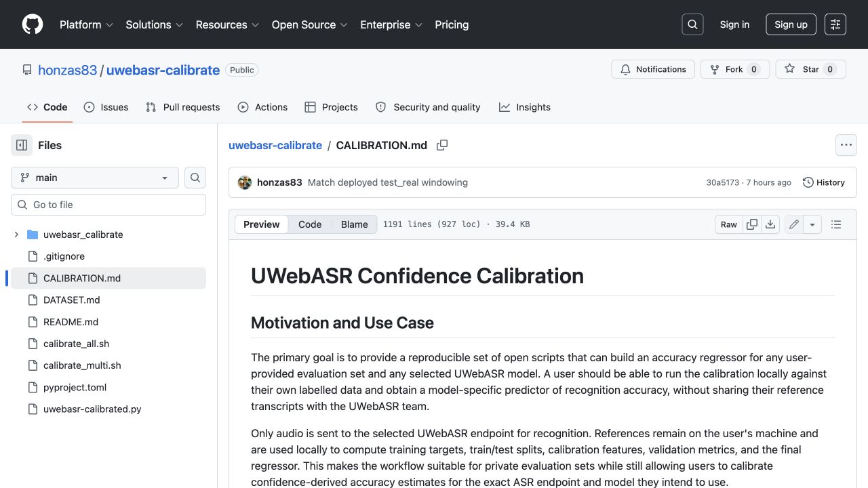Go to the Pricing page
868x488 pixels.
[452, 24]
